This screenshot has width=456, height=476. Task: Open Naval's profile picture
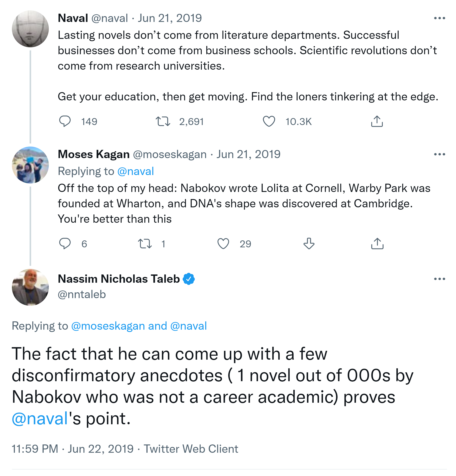click(x=30, y=29)
